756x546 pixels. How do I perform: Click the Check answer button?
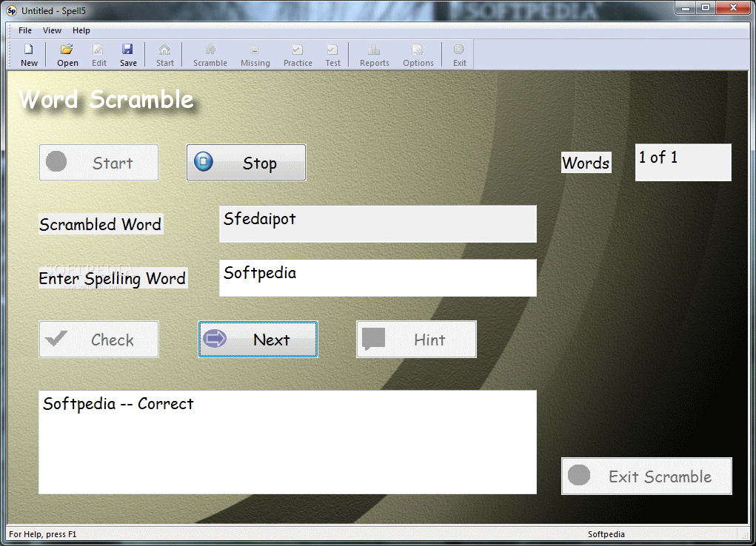[x=98, y=340]
